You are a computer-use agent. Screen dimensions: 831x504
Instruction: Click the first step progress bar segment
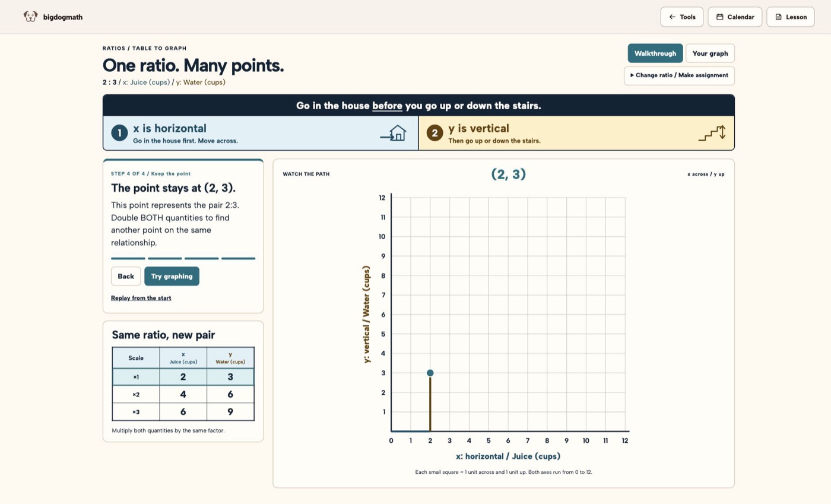click(128, 258)
